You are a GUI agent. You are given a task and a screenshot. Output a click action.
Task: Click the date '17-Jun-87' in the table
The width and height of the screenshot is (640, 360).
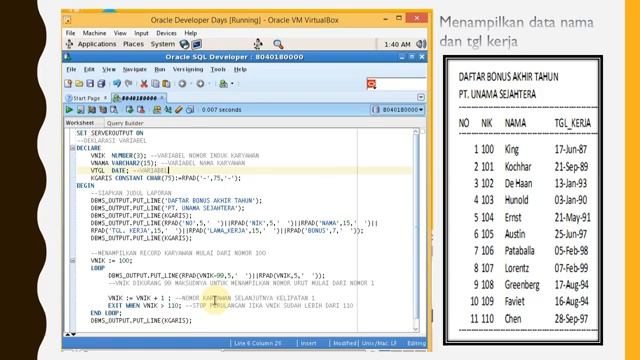point(571,149)
